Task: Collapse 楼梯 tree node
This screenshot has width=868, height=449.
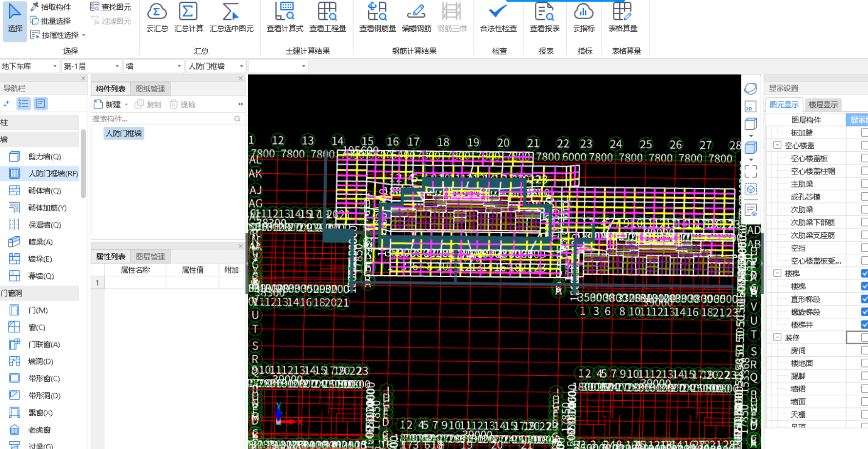Action: click(x=777, y=273)
